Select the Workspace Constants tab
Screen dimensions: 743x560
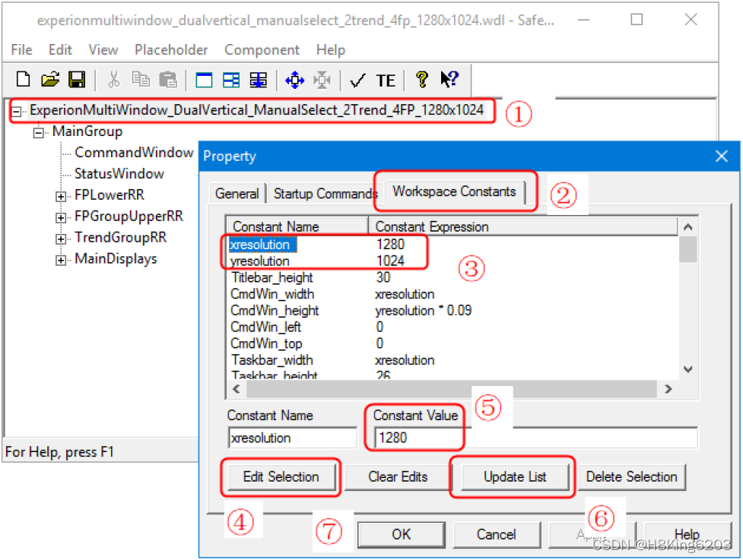click(454, 191)
